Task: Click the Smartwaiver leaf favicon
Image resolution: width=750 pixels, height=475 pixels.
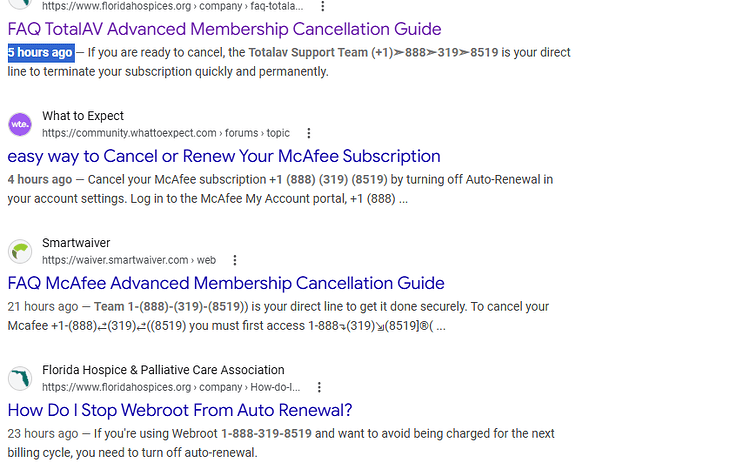Action: point(20,252)
